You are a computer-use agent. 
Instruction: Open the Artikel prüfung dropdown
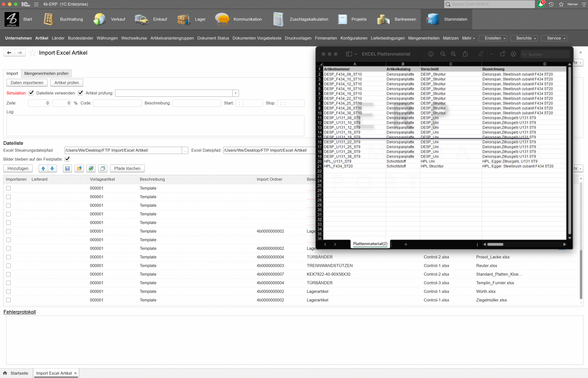click(x=235, y=93)
